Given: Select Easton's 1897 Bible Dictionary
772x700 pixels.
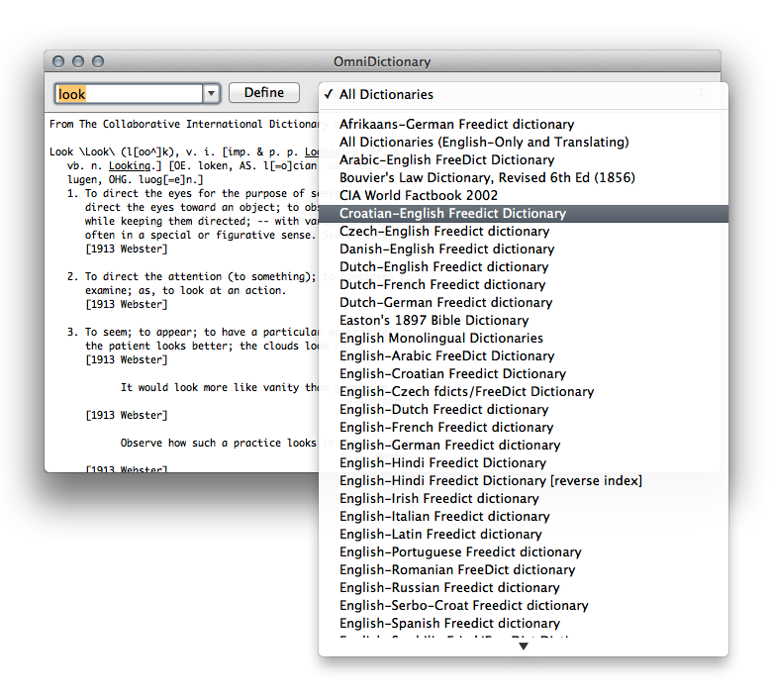Looking at the screenshot, I should (434, 321).
